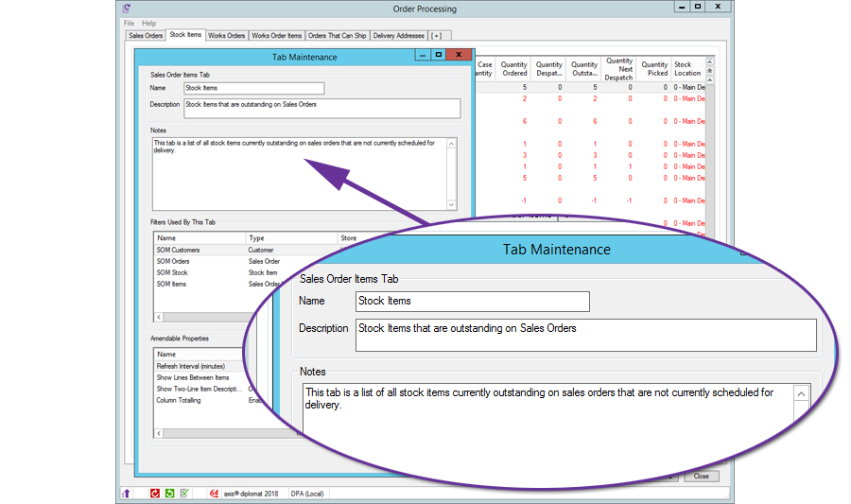The height and width of the screenshot is (504, 851).
Task: Click the Stock Location column header
Action: click(687, 69)
